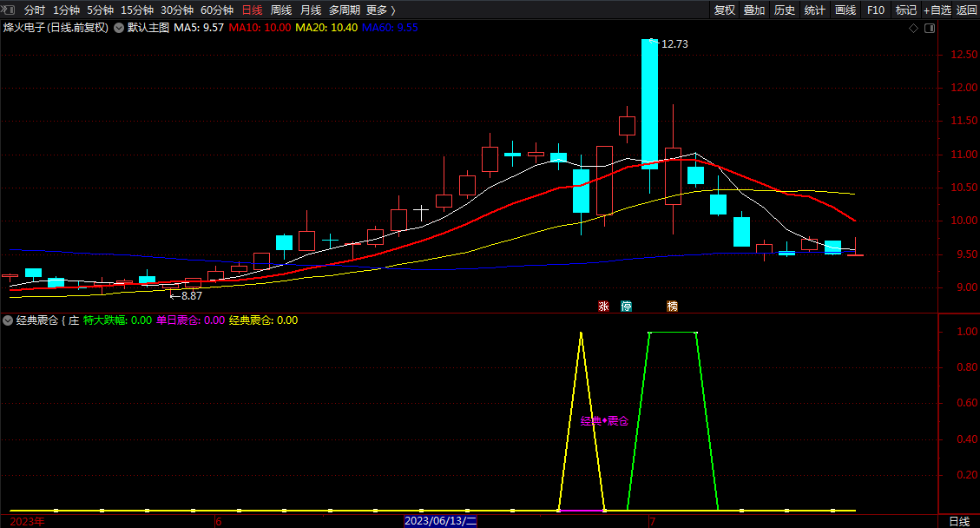Click the 12.73 high price annotation

click(674, 43)
